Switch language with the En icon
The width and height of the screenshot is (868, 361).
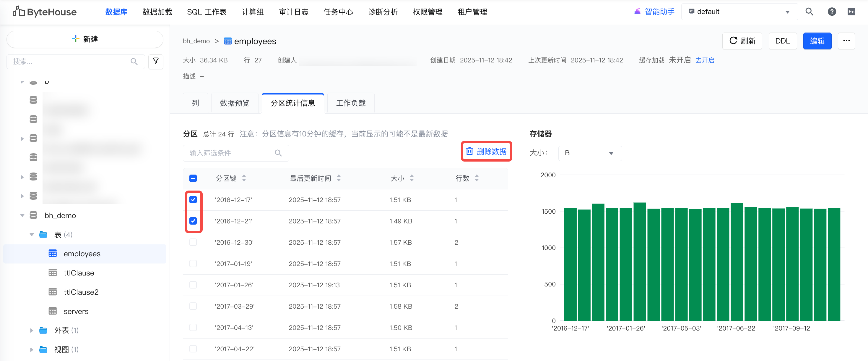click(x=851, y=12)
